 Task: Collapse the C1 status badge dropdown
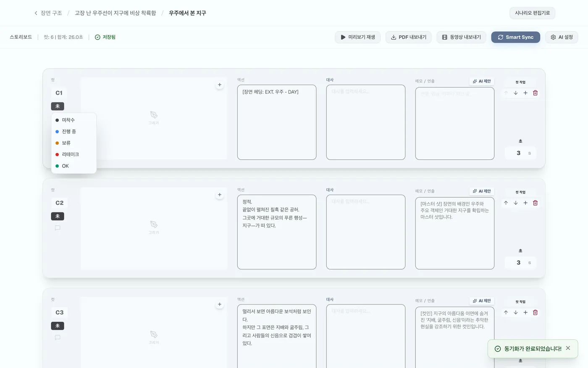pos(58,106)
